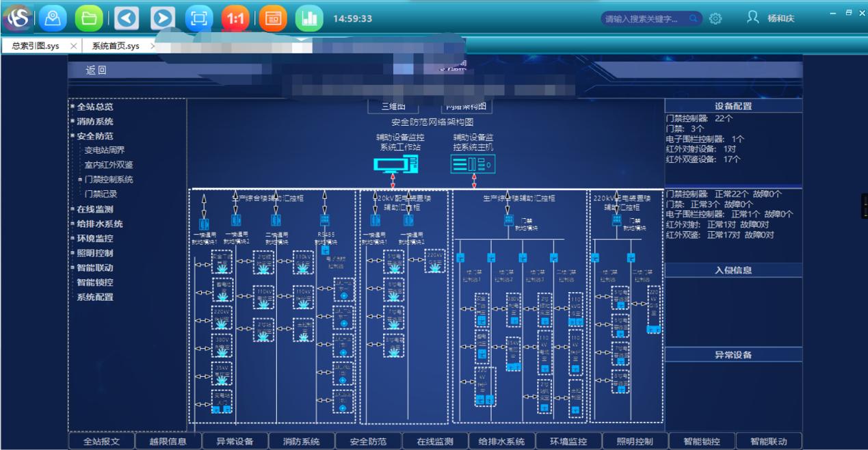Open the 环境监控 bottom tab
The width and height of the screenshot is (868, 450).
pyautogui.click(x=568, y=442)
